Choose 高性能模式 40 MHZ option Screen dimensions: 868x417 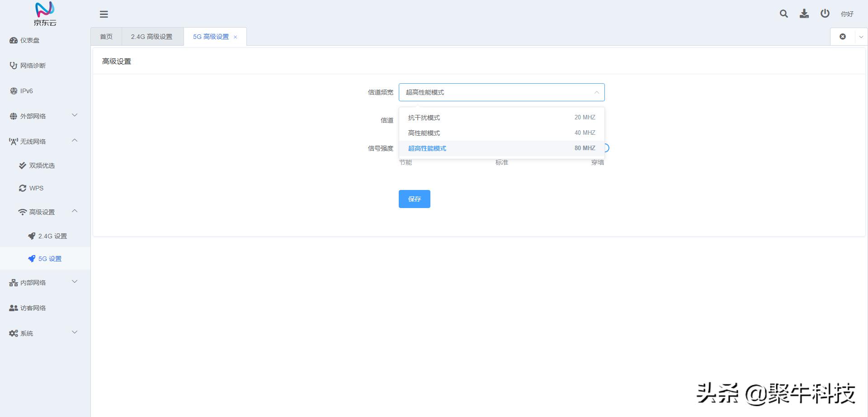[502, 133]
